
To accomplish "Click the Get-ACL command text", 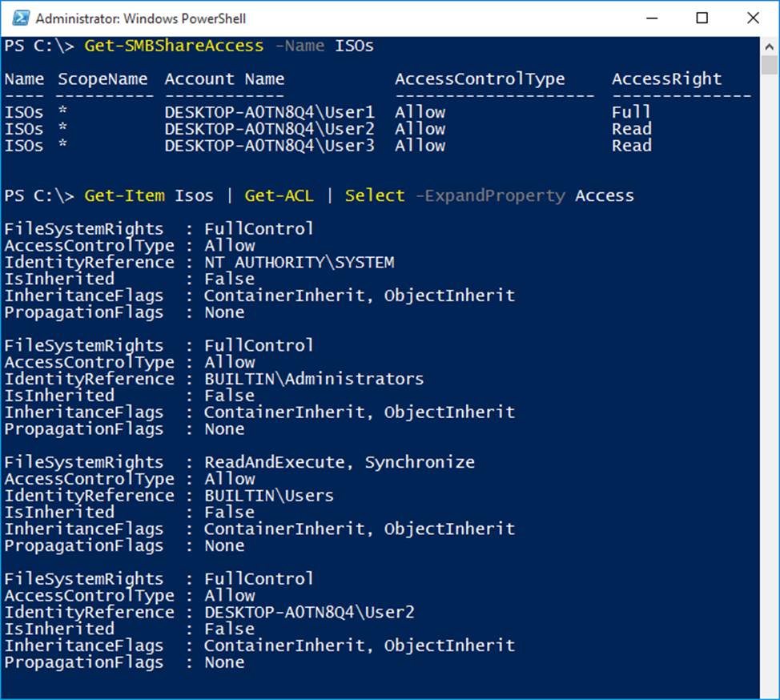I will (x=279, y=196).
